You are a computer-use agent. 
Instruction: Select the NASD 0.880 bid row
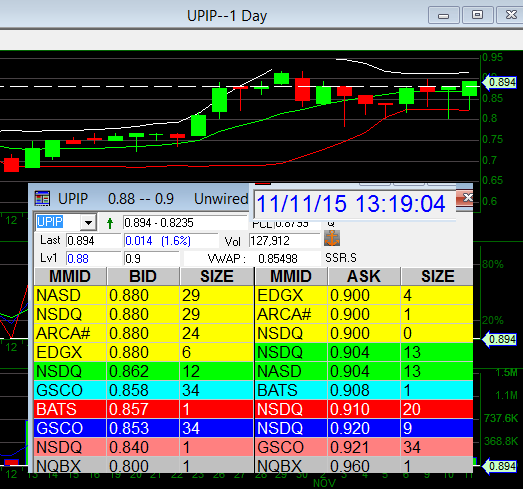tap(144, 295)
